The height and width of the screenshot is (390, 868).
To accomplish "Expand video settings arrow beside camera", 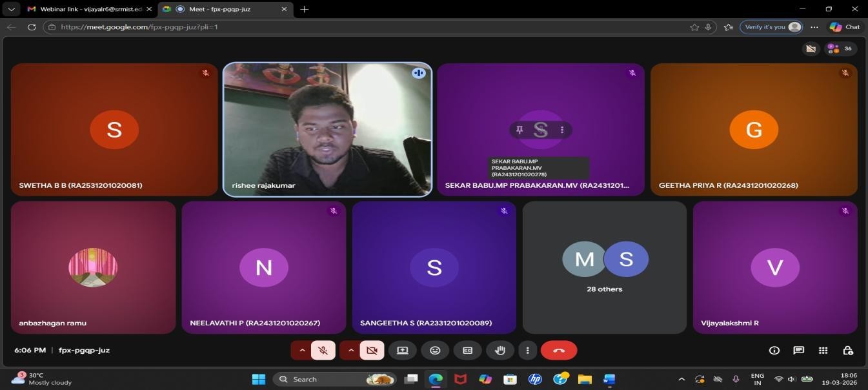I will (350, 350).
